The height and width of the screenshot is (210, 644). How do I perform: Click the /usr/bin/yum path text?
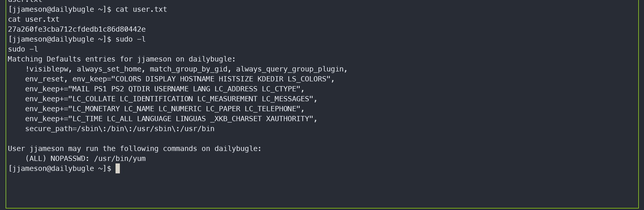coord(120,159)
